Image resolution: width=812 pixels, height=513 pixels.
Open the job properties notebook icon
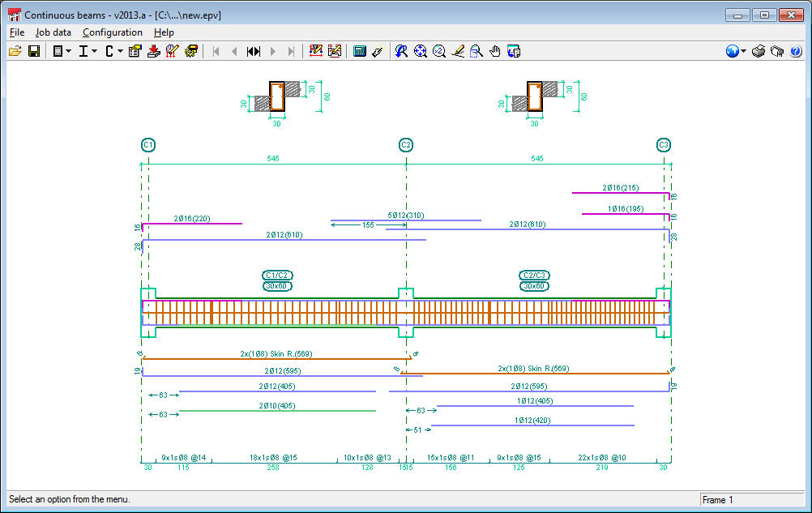coord(135,50)
